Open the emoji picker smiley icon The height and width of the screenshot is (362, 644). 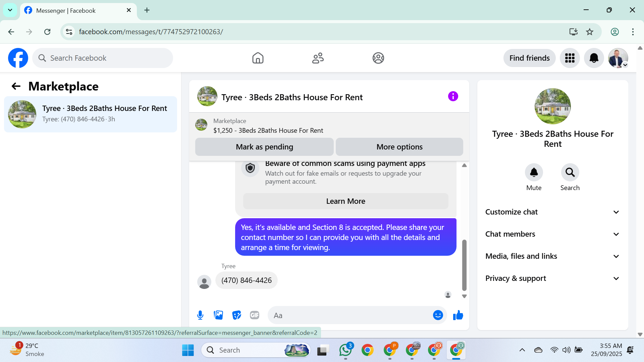pyautogui.click(x=438, y=315)
